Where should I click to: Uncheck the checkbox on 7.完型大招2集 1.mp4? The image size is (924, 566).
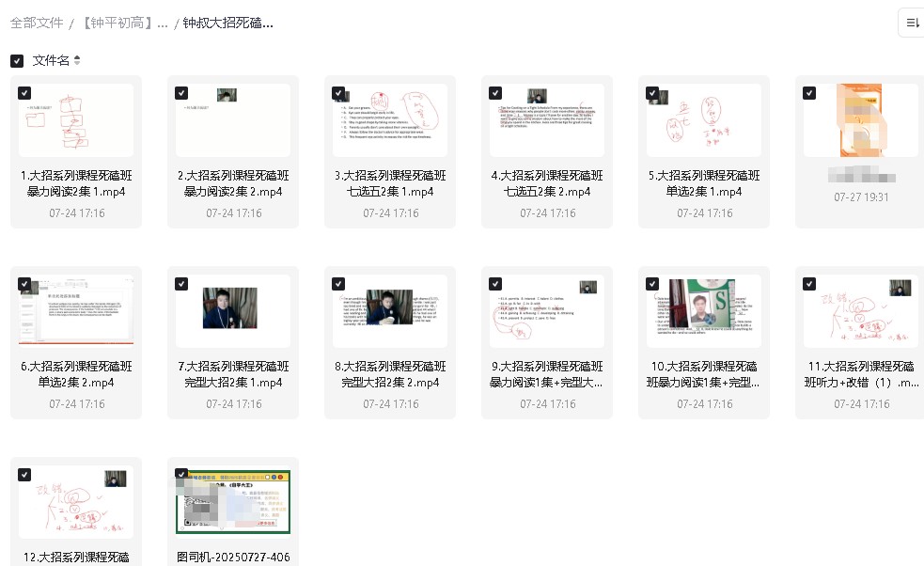click(181, 283)
